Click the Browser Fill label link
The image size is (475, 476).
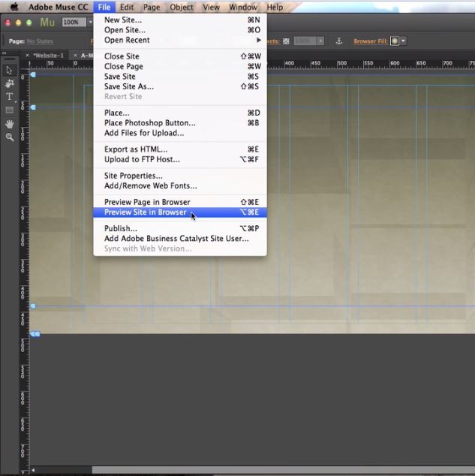[370, 41]
